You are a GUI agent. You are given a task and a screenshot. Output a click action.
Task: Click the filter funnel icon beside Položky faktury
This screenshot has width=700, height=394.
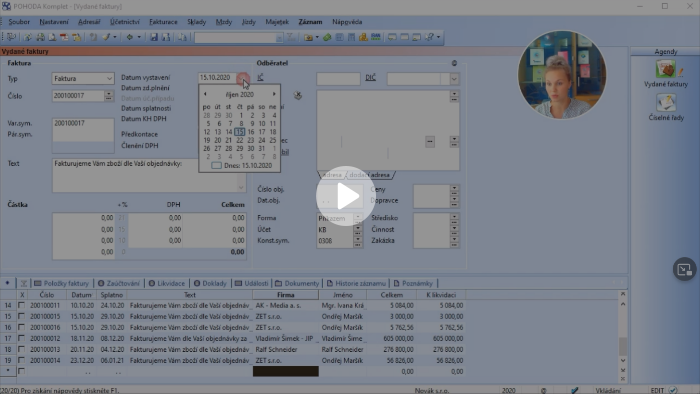click(24, 283)
